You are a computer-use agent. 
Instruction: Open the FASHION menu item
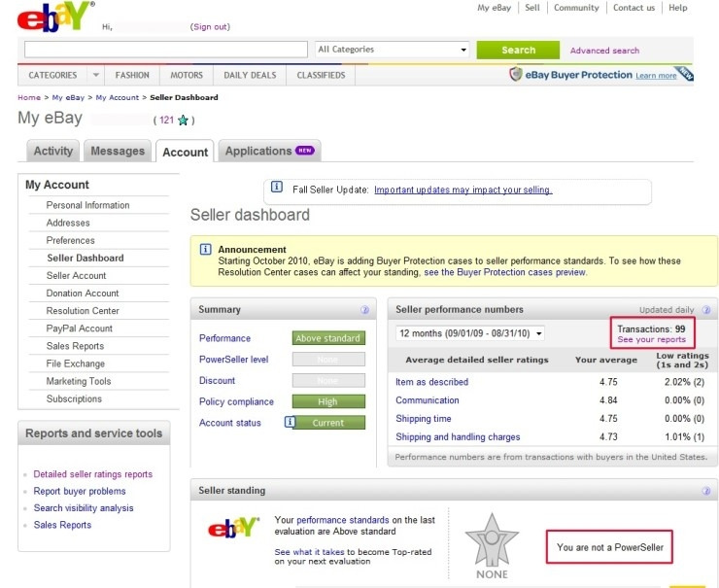[132, 75]
